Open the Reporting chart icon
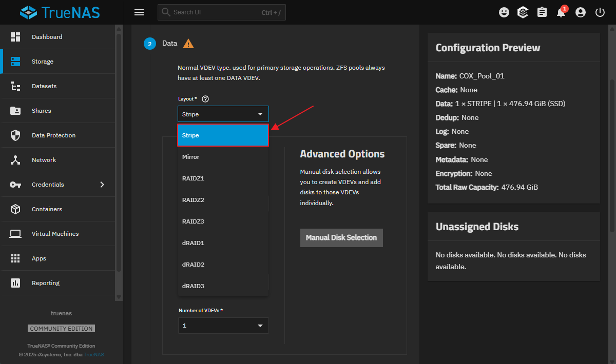 pos(15,283)
